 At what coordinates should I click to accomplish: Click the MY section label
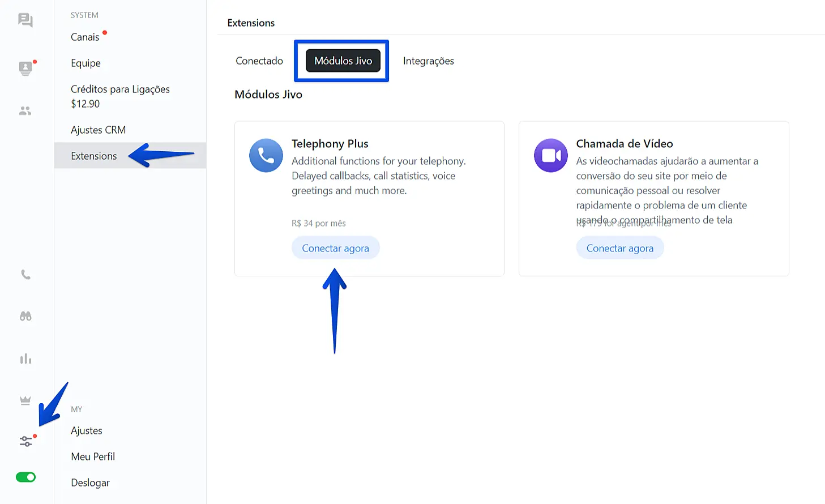pyautogui.click(x=76, y=409)
